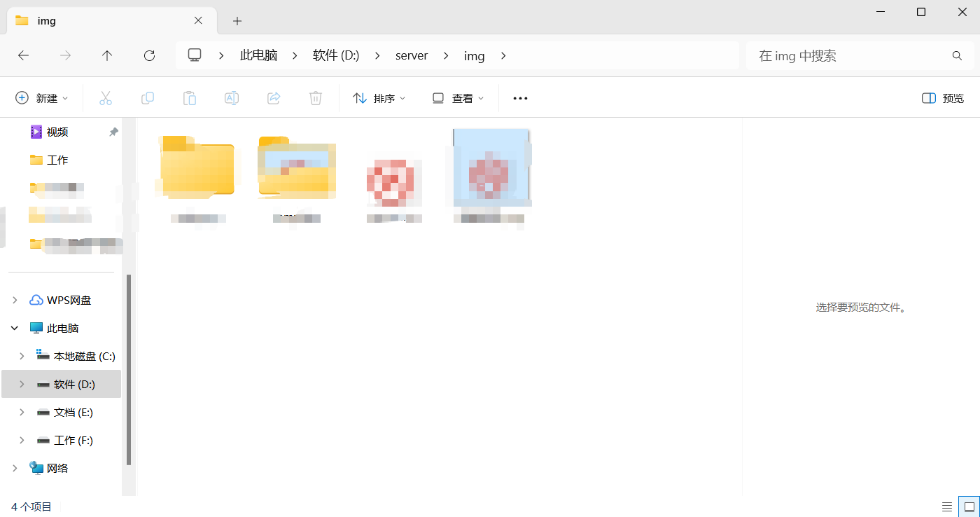Open the see more options menu
The height and width of the screenshot is (517, 980).
point(520,98)
